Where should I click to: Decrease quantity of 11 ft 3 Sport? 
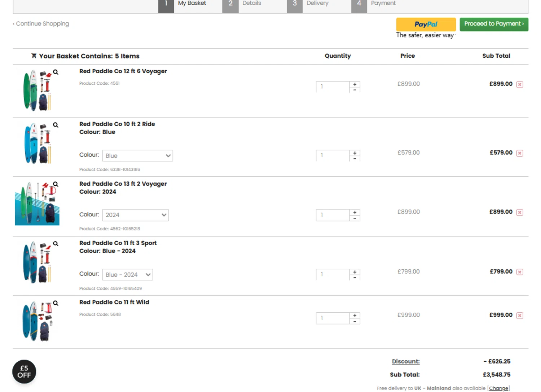tap(355, 278)
